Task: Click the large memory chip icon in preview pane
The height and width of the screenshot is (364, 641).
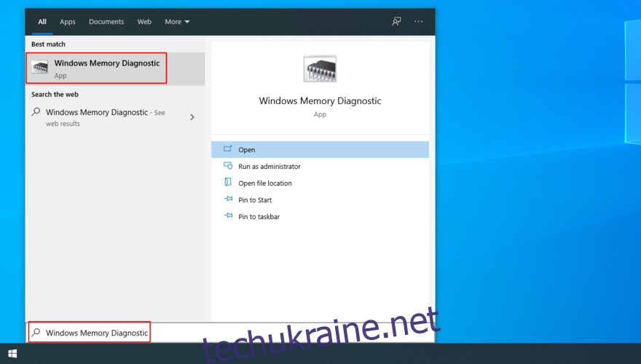Action: (320, 68)
